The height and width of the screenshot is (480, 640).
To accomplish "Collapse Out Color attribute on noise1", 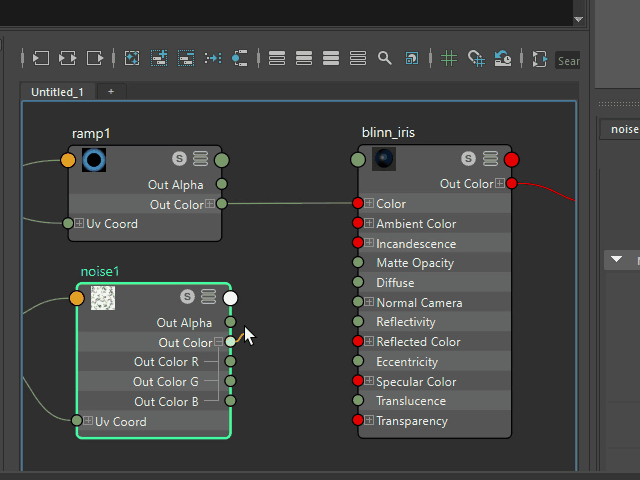I will tap(219, 342).
